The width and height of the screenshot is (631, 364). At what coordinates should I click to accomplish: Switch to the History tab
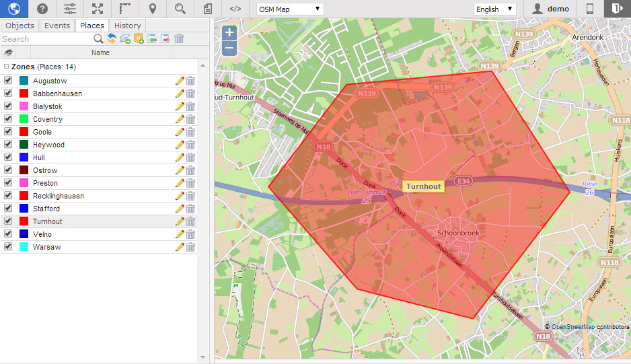coord(127,26)
